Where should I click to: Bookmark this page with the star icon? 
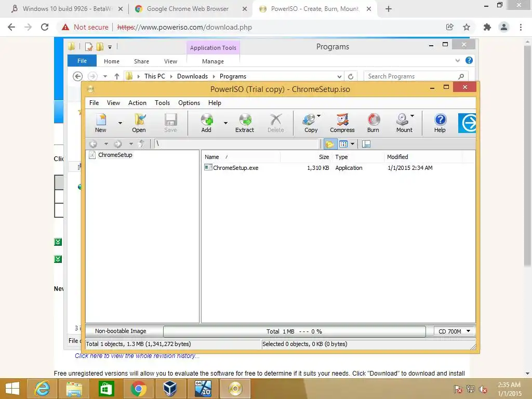pos(467,27)
